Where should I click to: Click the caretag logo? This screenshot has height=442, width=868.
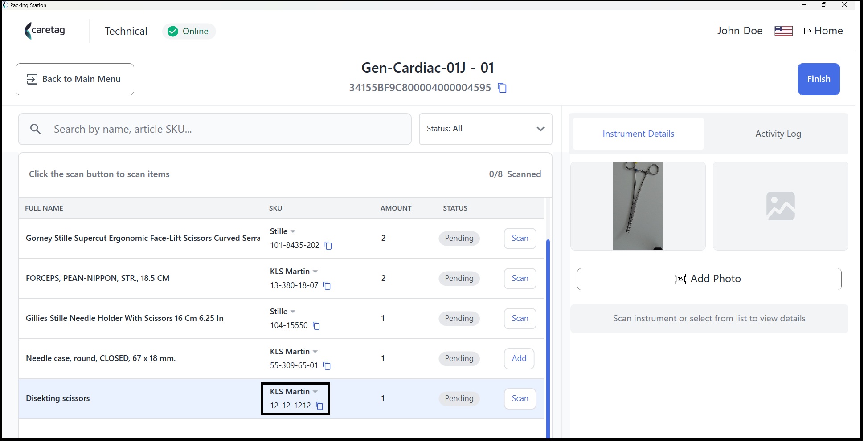click(45, 31)
